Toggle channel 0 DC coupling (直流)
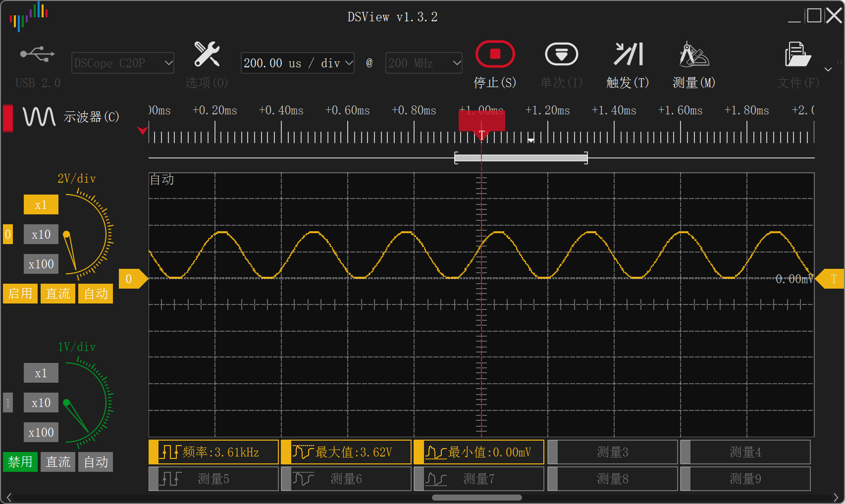 point(58,294)
